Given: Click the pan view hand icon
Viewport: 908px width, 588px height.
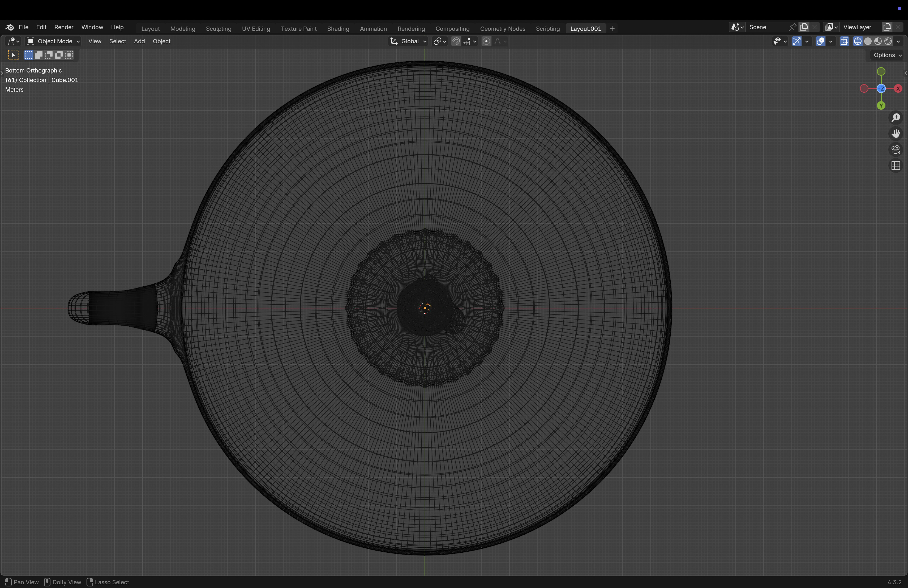Looking at the screenshot, I should point(896,134).
